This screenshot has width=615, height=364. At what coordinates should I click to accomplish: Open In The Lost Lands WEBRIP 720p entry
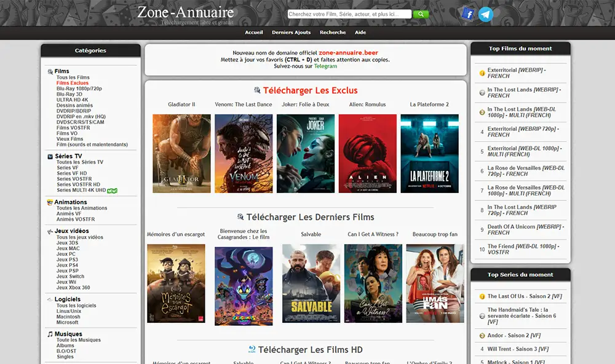pos(522,210)
